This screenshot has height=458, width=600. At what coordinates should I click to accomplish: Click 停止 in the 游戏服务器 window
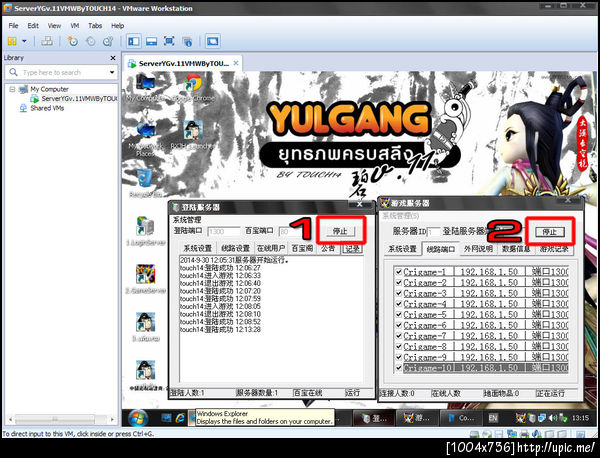pyautogui.click(x=549, y=232)
